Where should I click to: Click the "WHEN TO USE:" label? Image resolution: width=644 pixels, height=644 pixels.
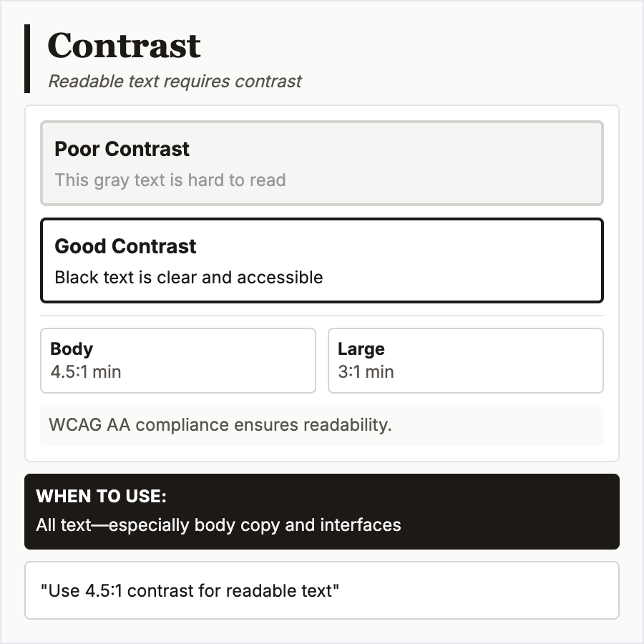[x=101, y=497]
